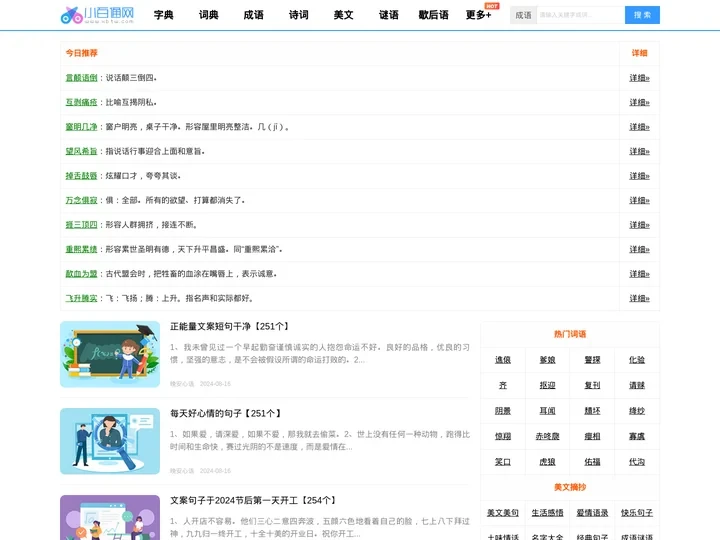Image resolution: width=720 pixels, height=540 pixels.
Task: Open the idiom 挨三顶四
Action: tap(81, 225)
